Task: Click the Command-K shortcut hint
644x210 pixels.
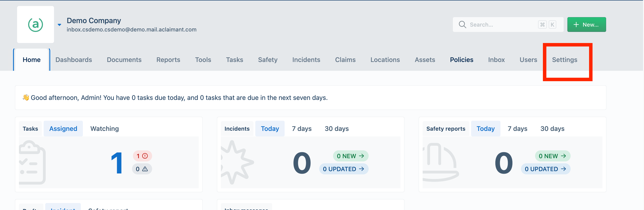Action: (547, 25)
